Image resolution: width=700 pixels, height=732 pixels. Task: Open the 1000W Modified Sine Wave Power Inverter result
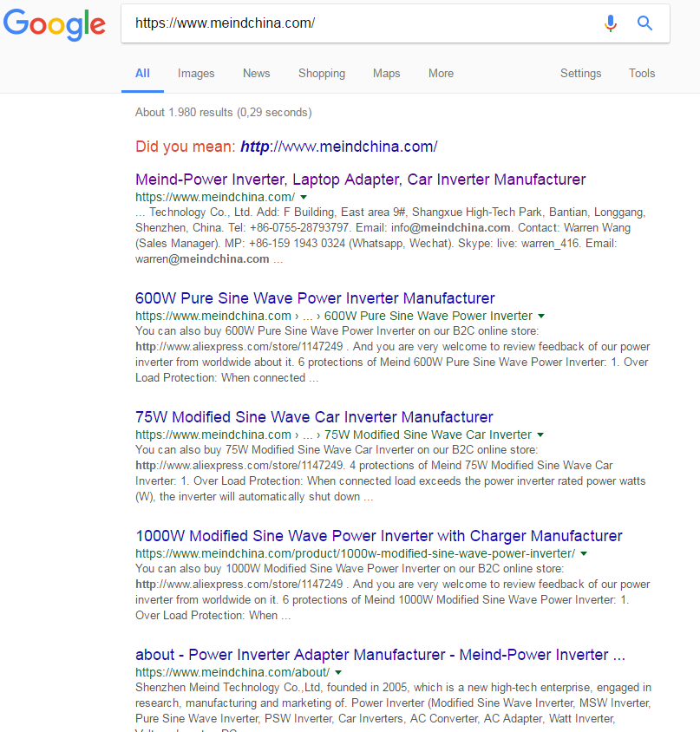point(379,536)
